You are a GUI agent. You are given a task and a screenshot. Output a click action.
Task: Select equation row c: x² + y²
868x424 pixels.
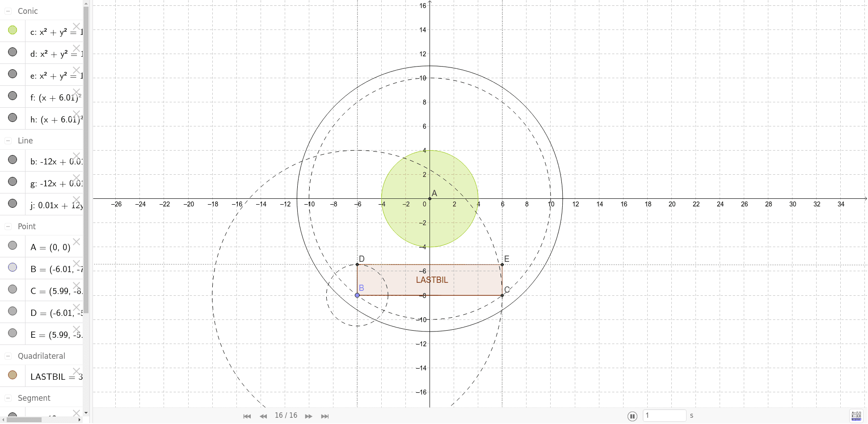[x=56, y=32]
